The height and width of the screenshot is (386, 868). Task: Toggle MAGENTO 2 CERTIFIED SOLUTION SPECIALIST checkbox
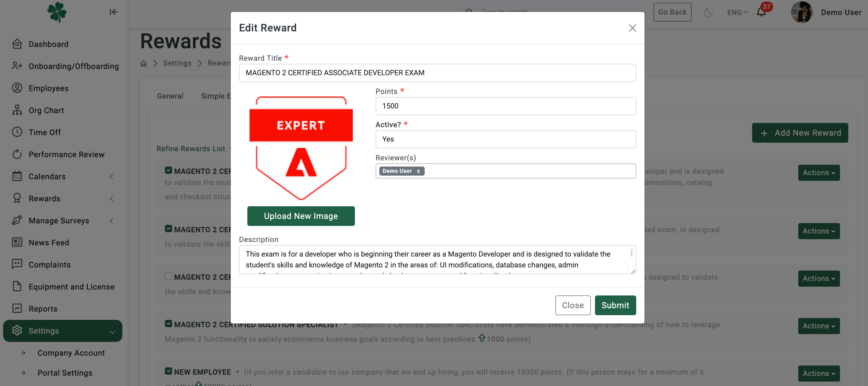coord(169,324)
